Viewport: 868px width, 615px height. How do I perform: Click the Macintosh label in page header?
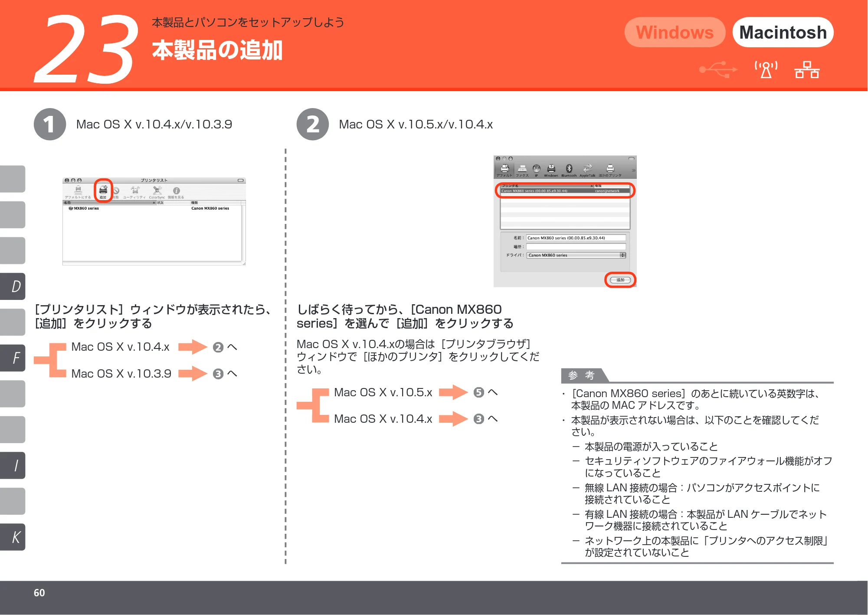pyautogui.click(x=783, y=32)
